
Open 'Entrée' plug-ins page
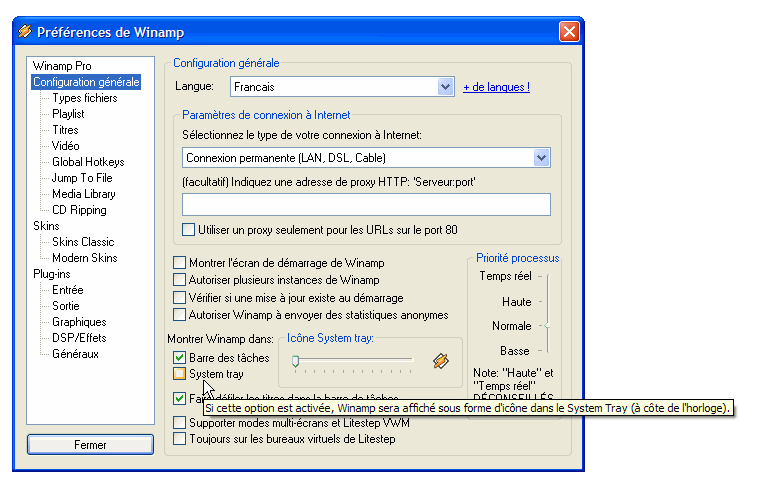pos(68,290)
